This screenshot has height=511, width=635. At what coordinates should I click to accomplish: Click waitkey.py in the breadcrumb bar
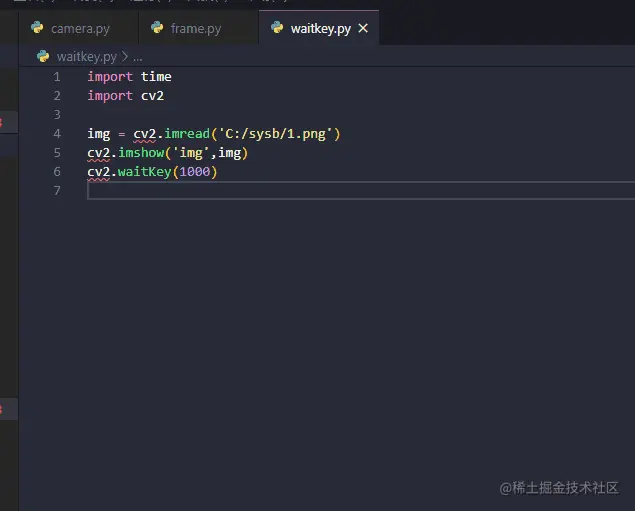[87, 57]
